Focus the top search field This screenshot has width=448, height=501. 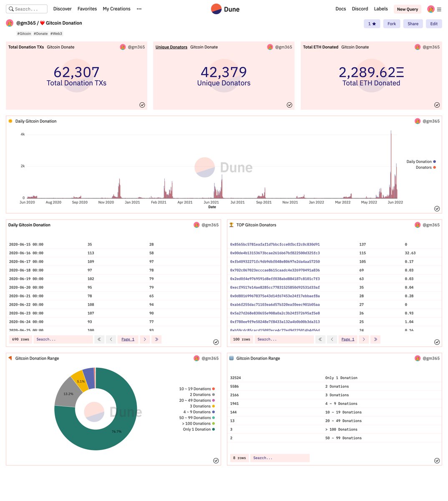[27, 9]
